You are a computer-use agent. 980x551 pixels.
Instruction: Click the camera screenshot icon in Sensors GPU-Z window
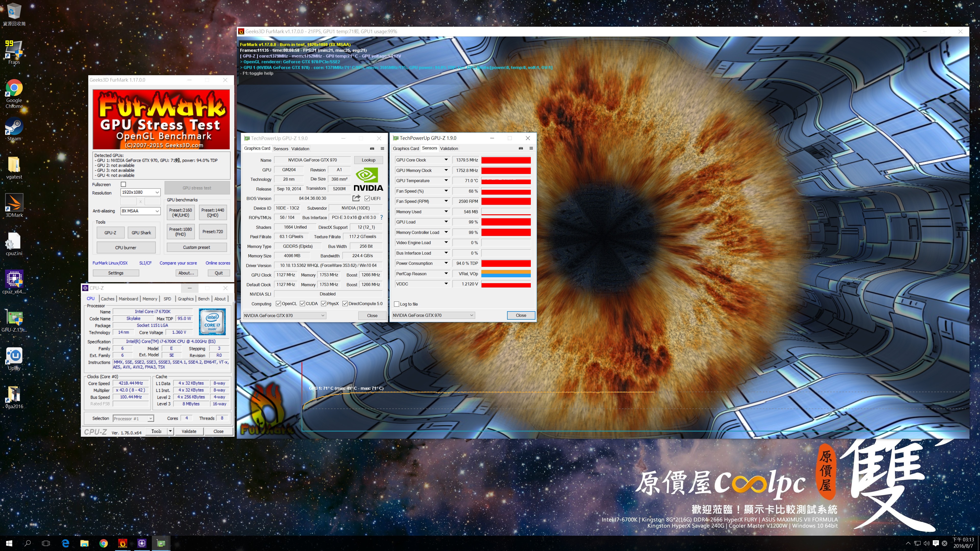coord(521,148)
